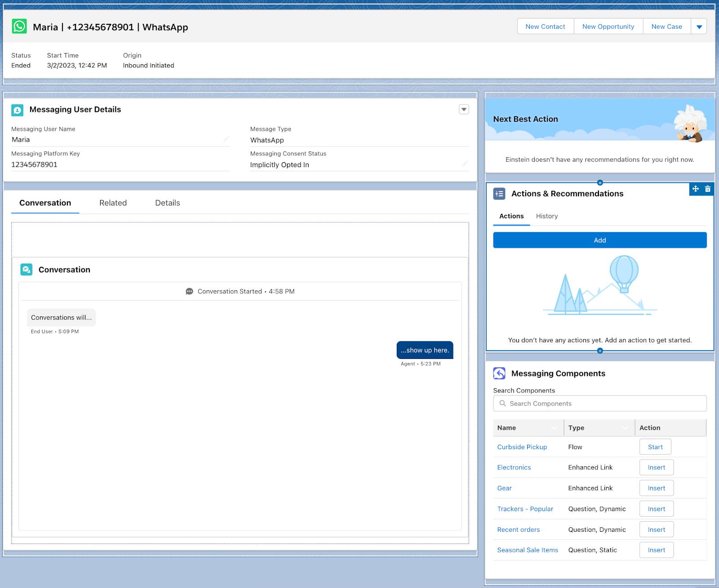Delete the Actions & Recommendations component via trash icon
Viewport: 719px width, 588px height.
pyautogui.click(x=708, y=189)
